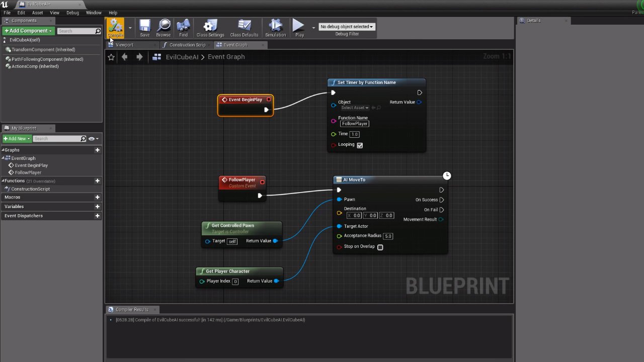
Task: Collapse the Graphs section
Action: pyautogui.click(x=3, y=150)
